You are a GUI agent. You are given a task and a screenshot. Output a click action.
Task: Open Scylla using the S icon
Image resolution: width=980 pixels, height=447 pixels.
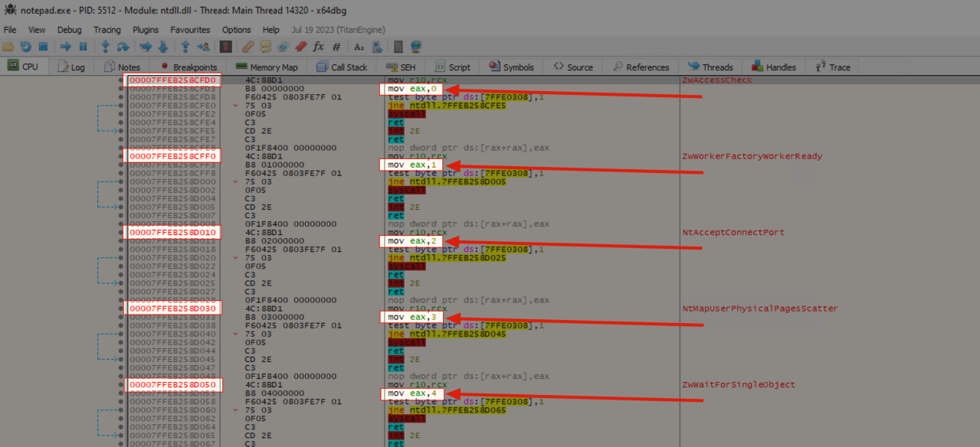[226, 47]
